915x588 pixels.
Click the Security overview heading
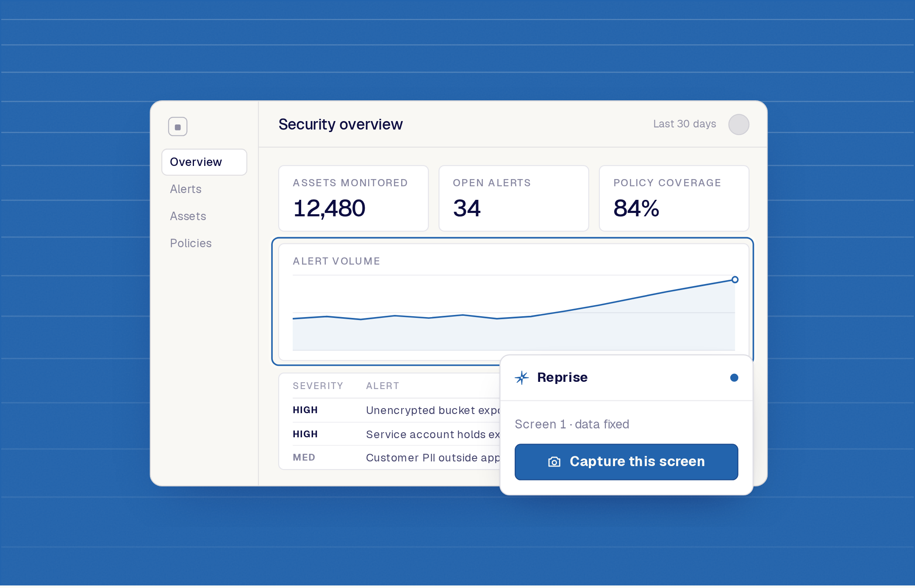341,124
